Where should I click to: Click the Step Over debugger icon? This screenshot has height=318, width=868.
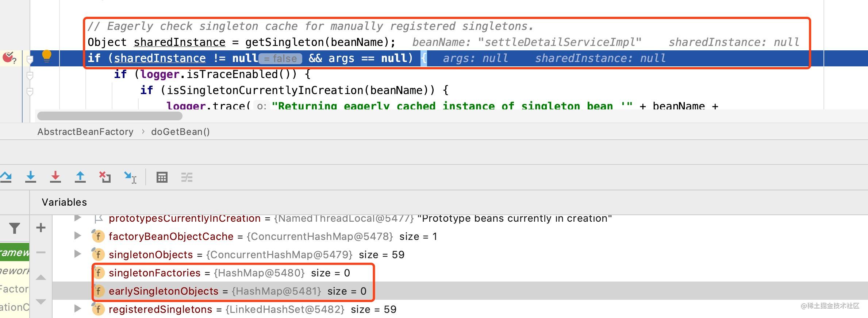[x=6, y=177]
